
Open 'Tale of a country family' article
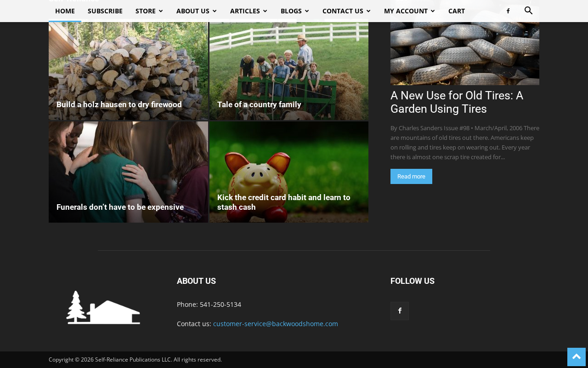259,104
